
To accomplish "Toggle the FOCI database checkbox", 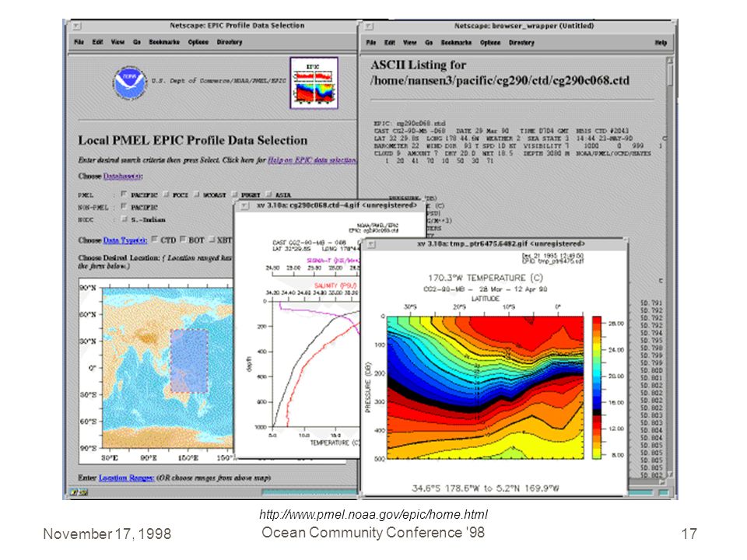I will [167, 194].
